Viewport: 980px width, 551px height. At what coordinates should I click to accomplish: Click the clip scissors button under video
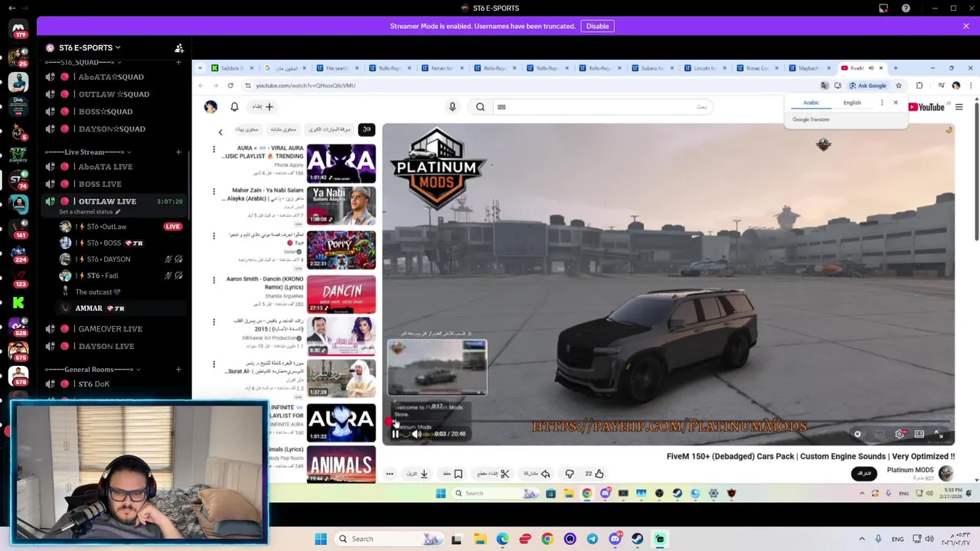[x=493, y=474]
